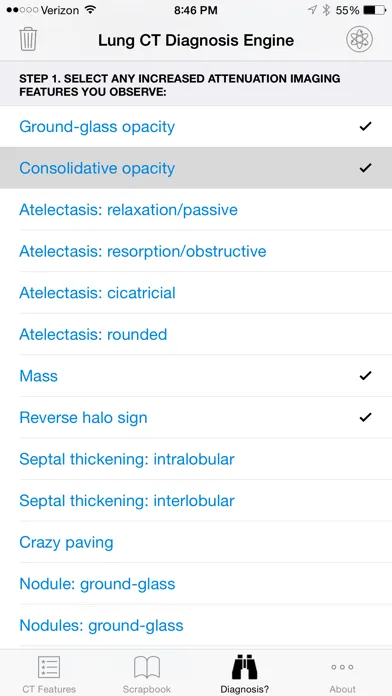Open the Scrapbook book icon
This screenshot has width=392, height=696.
click(x=147, y=667)
